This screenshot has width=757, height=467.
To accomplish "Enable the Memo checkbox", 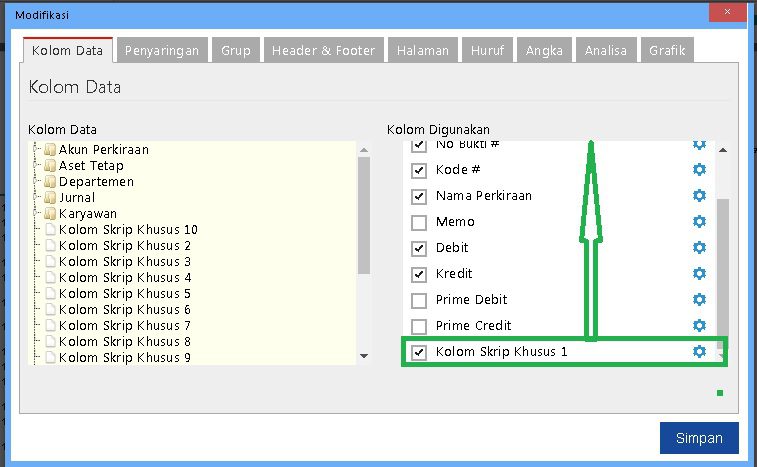I will [419, 222].
